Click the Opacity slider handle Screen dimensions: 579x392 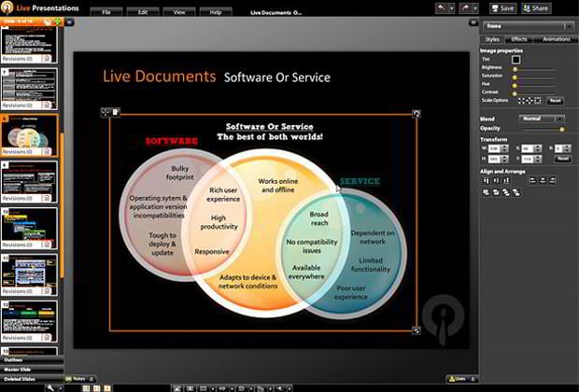[560, 130]
